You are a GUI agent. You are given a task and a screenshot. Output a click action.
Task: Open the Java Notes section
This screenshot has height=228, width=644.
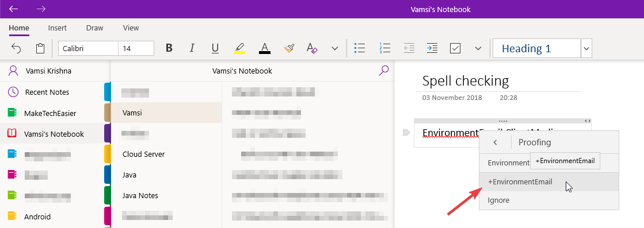166,196
